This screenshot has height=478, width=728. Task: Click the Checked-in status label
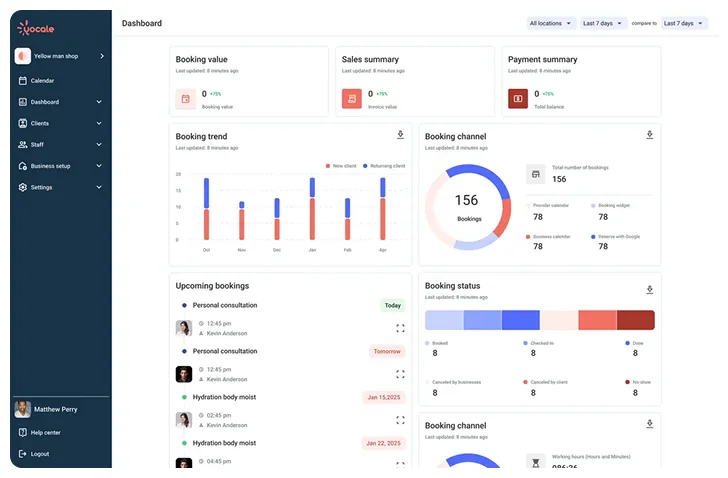click(x=542, y=344)
